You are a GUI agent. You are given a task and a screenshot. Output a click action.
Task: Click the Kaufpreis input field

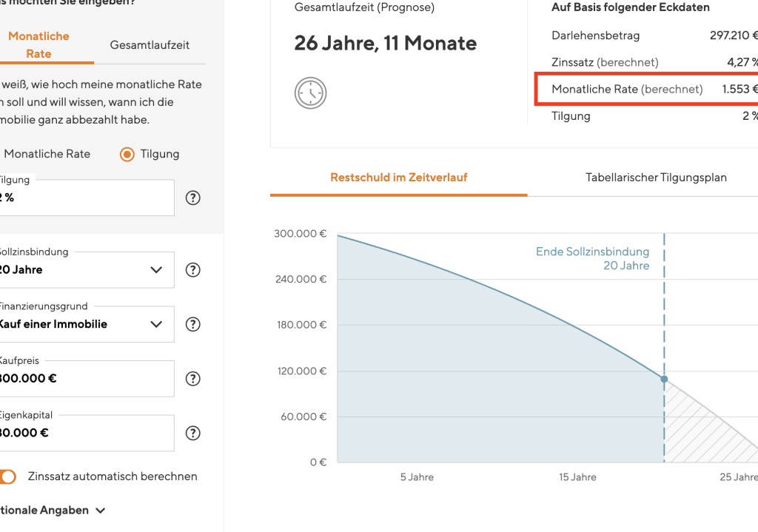[85, 379]
